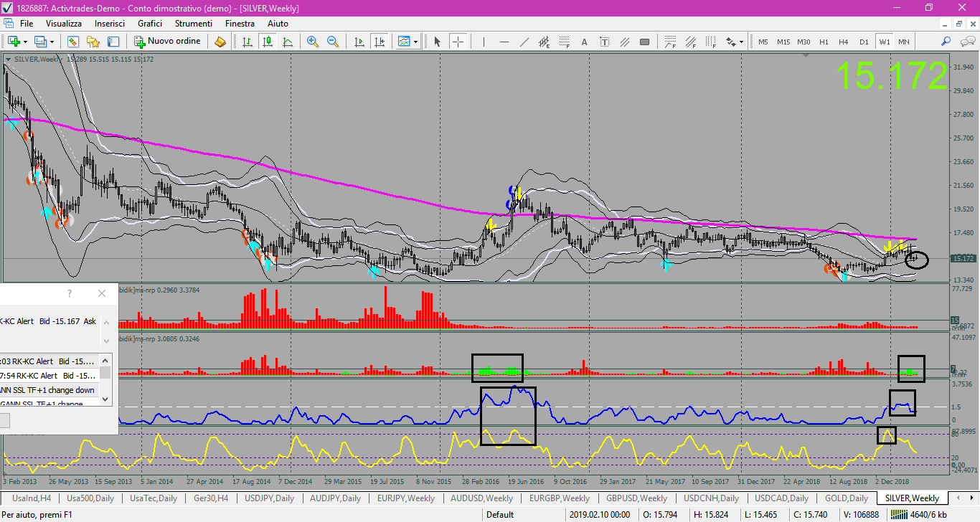Select the trendline drawing tool
The image size is (980, 522).
524,42
